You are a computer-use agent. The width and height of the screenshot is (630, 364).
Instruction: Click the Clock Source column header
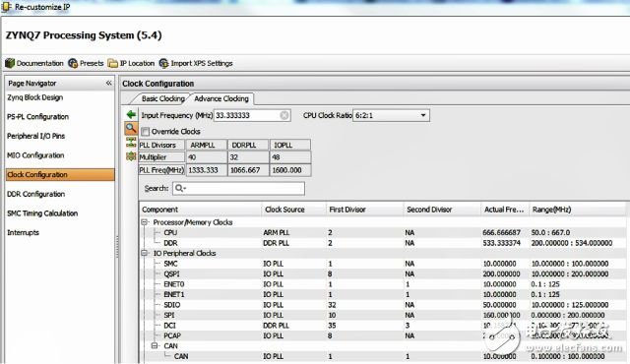(293, 210)
